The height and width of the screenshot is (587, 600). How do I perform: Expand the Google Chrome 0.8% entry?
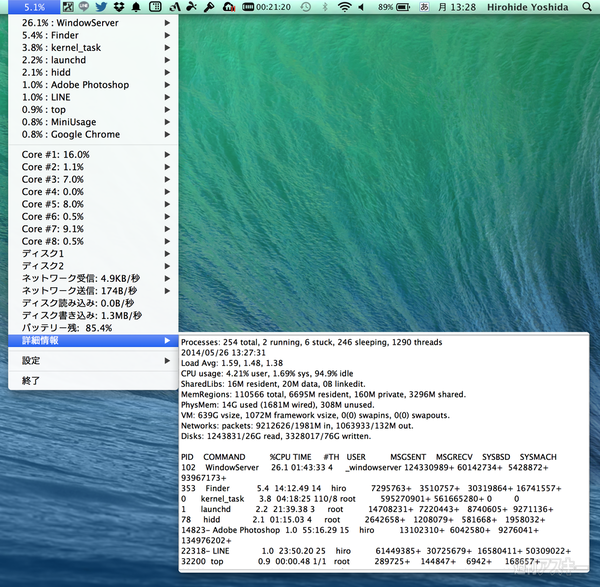pos(93,134)
